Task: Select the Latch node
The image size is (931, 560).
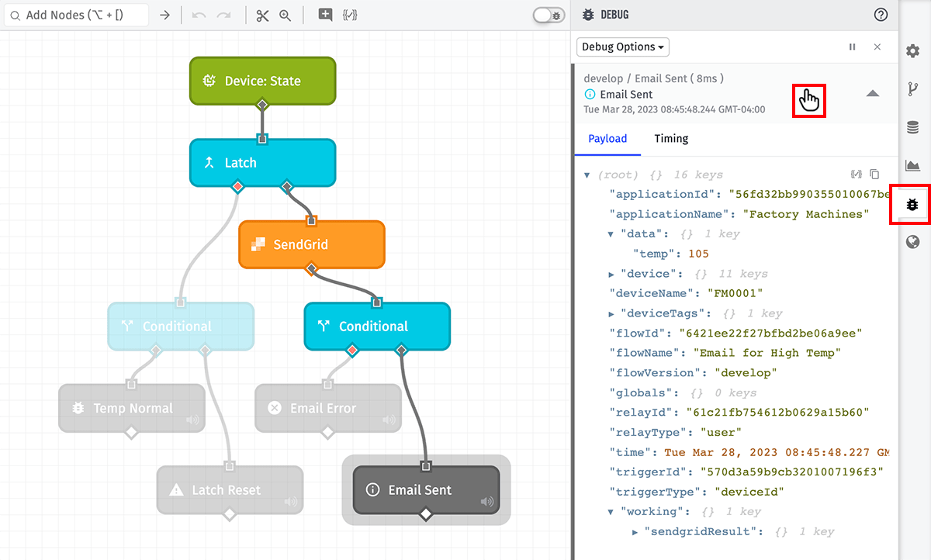Action: 262,163
